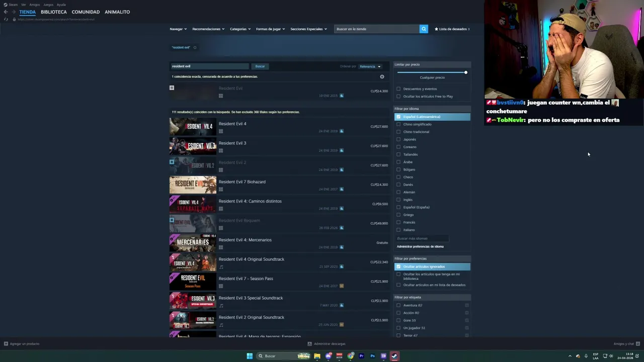The height and width of the screenshot is (362, 644).
Task: Click the resident evil search term field
Action: click(x=210, y=66)
